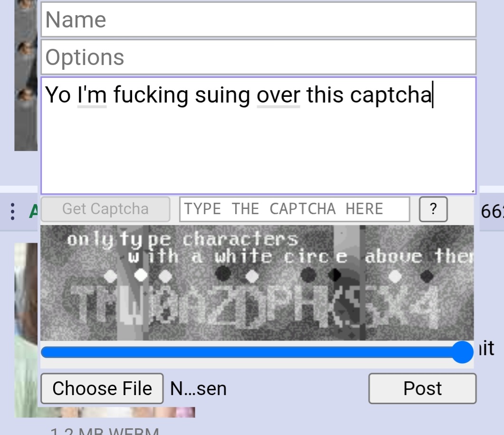Submit the reply with Post button
Image resolution: width=504 pixels, height=435 pixels.
pos(422,388)
